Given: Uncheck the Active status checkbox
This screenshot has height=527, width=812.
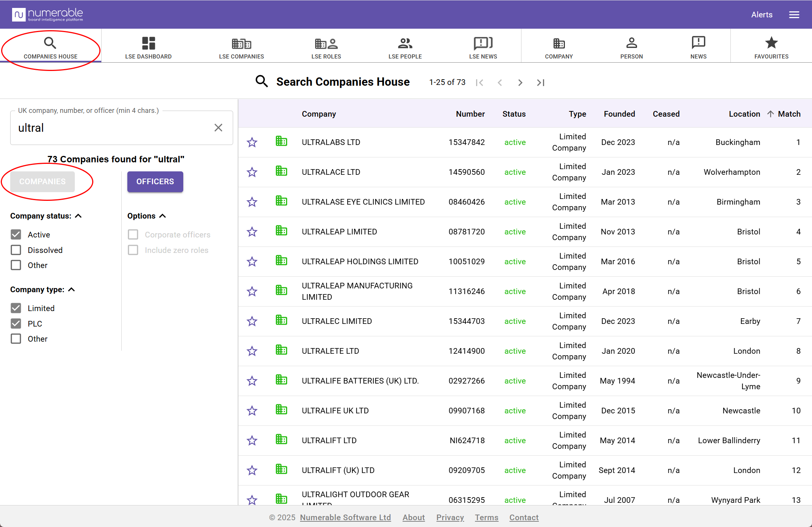Looking at the screenshot, I should [16, 234].
